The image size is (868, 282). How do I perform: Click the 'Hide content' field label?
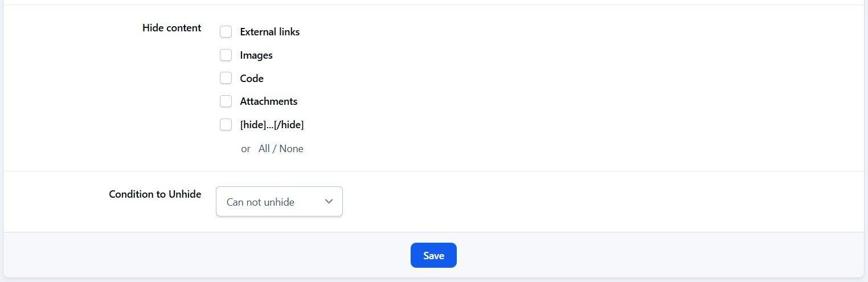[171, 28]
